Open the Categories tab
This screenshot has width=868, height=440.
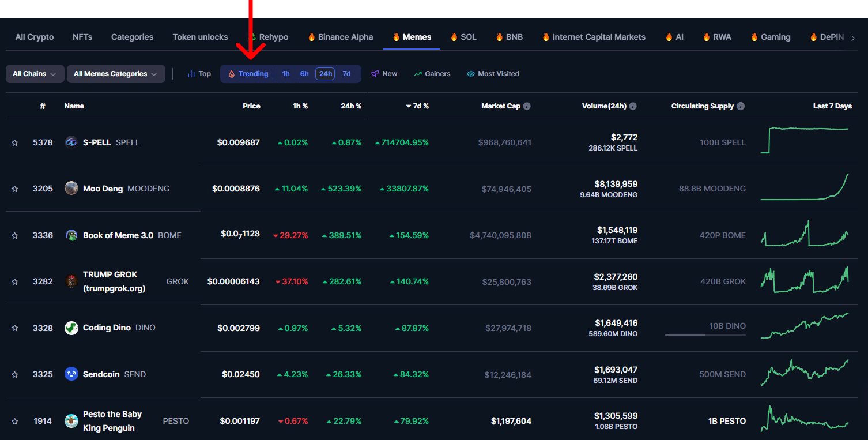[132, 37]
